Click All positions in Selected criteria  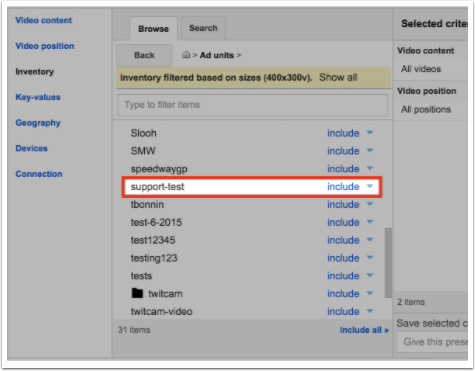(426, 109)
